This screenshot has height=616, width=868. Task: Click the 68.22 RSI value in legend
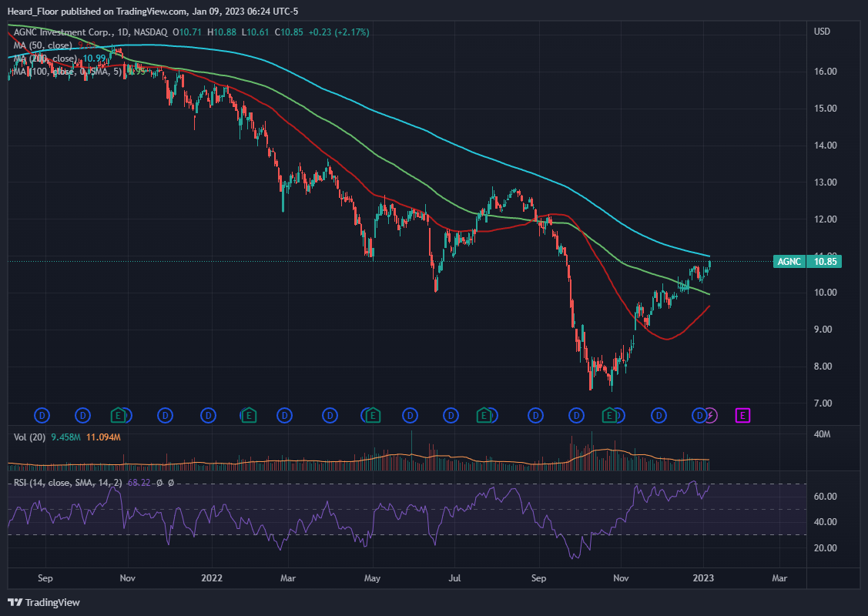click(139, 483)
